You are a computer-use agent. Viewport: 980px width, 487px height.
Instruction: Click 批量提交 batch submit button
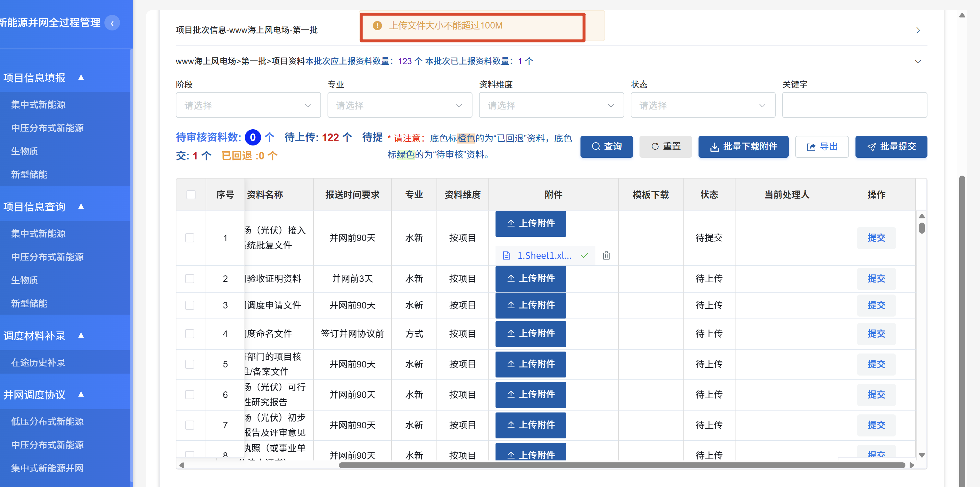click(x=891, y=146)
